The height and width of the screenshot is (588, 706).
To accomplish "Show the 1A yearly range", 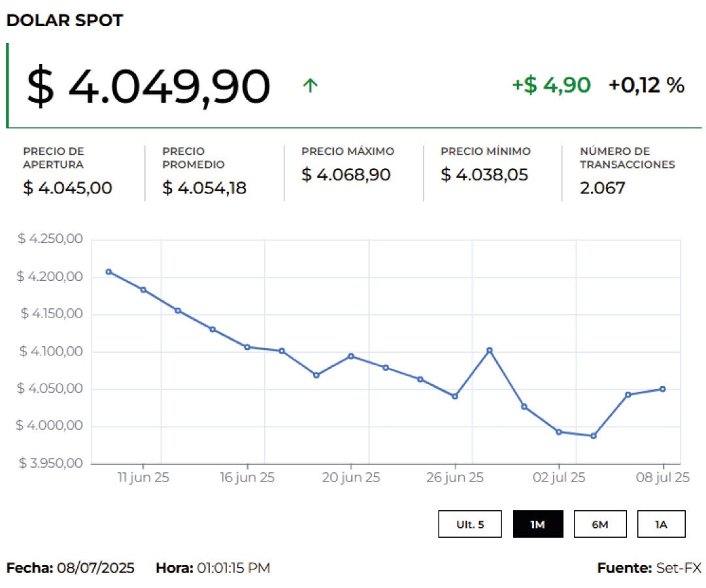I will click(x=661, y=524).
